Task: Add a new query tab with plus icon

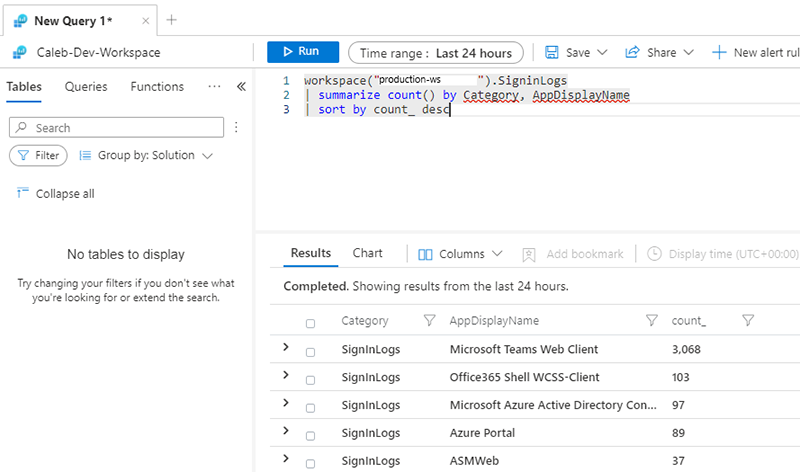Action: [172, 20]
